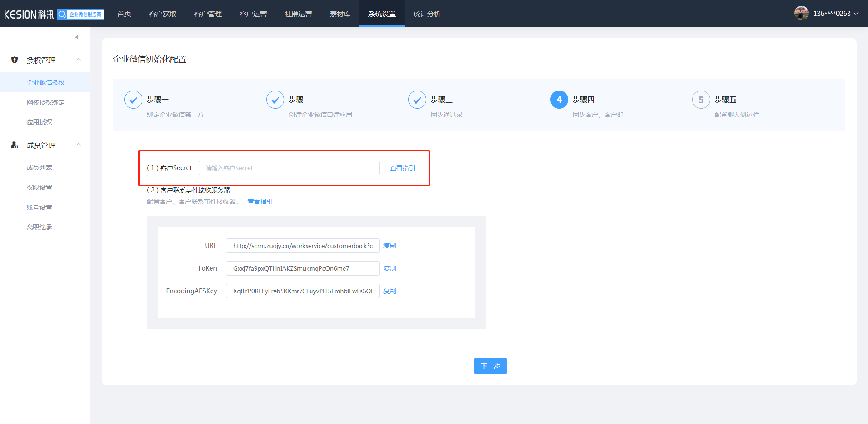Open 网校授权绑定 in the sidebar
Image resolution: width=868 pixels, height=424 pixels.
46,102
